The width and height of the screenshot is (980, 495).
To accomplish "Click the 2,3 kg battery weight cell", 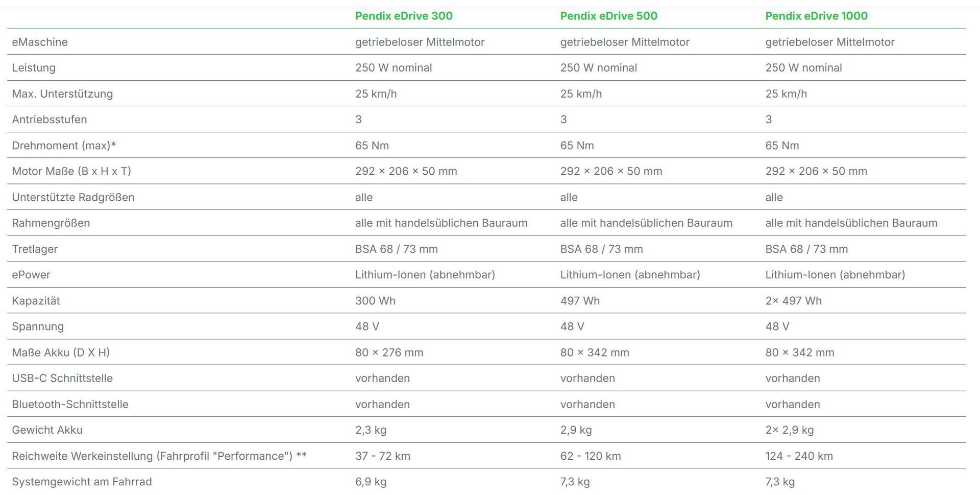I will pos(371,430).
